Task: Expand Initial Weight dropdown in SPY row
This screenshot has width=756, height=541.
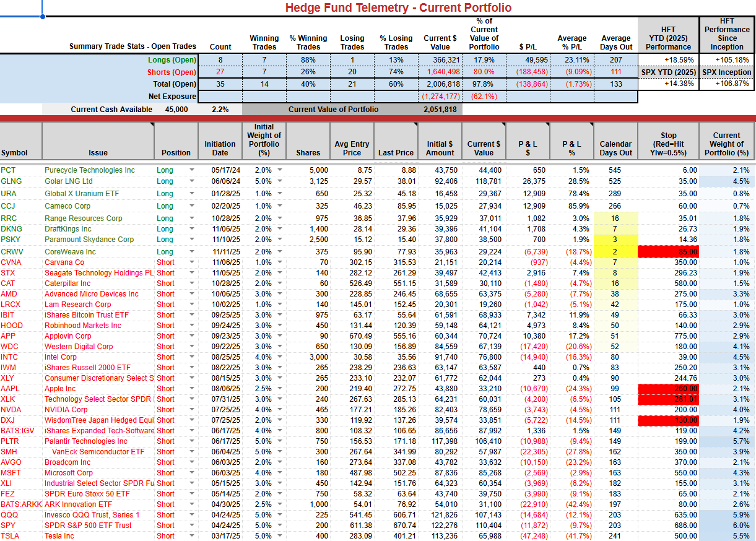Action: coord(280,526)
